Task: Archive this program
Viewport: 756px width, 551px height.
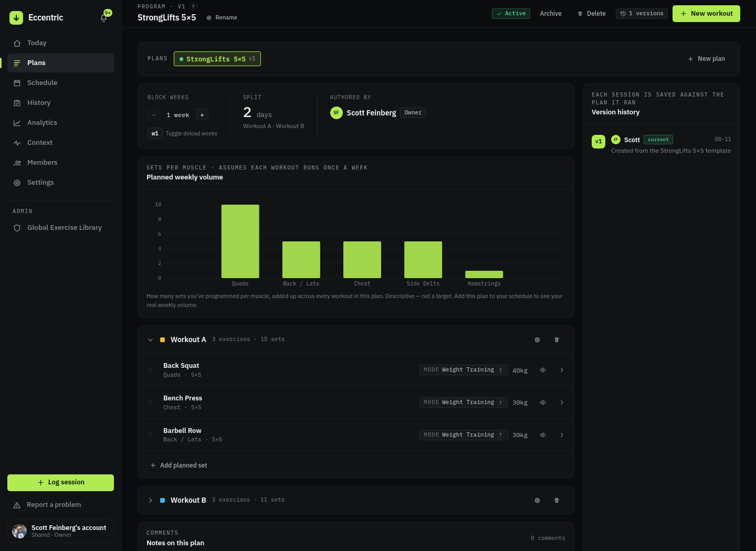Action: pyautogui.click(x=551, y=14)
